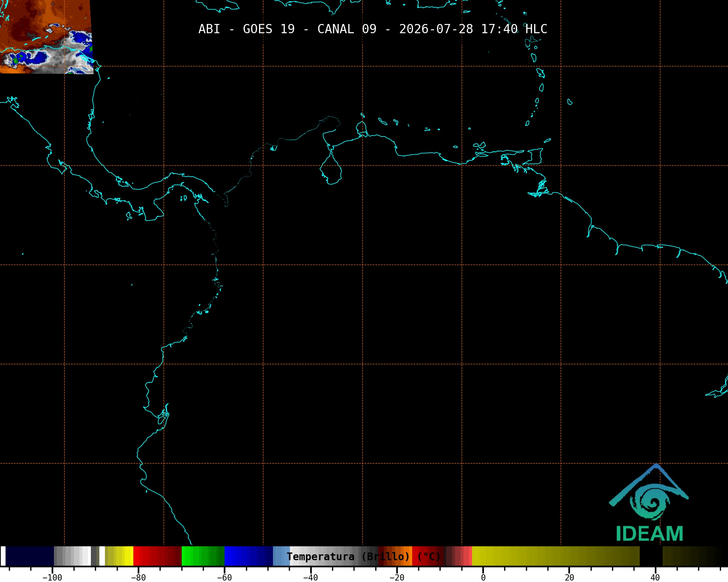The height and width of the screenshot is (582, 728).
Task: Click the '40' tick label on the colorbar
Action: (x=655, y=577)
